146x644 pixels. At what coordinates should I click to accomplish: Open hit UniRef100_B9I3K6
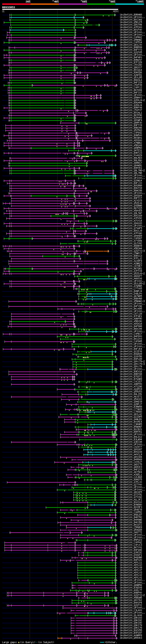(131, 20)
